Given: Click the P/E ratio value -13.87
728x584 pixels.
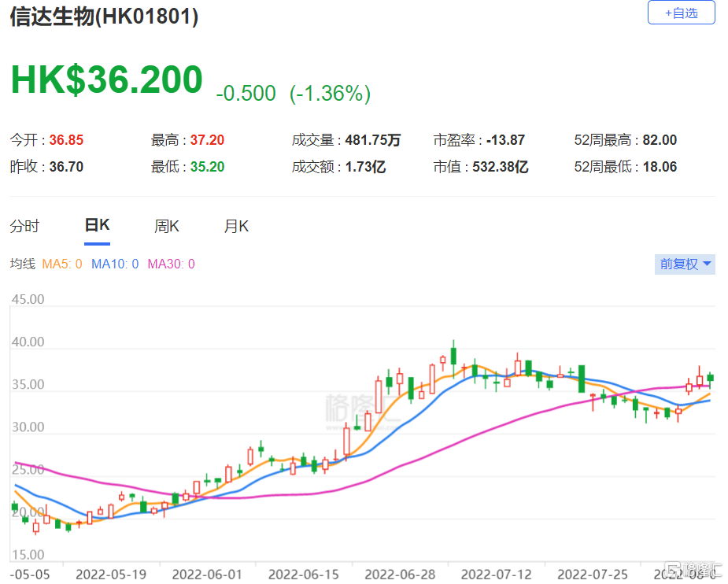Looking at the screenshot, I should click(505, 140).
